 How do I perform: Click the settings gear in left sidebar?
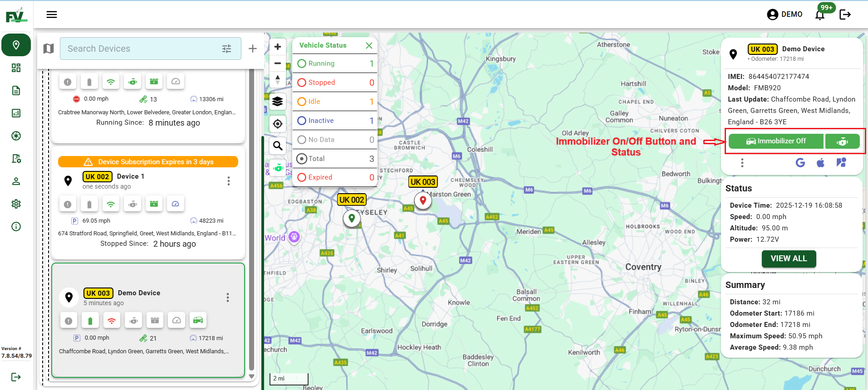[16, 204]
